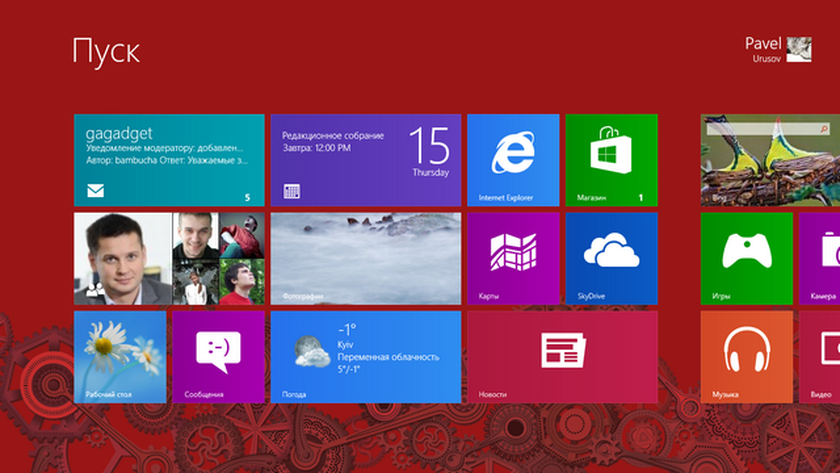The image size is (840, 473).
Task: Open the Карты maps tile
Action: tap(513, 258)
